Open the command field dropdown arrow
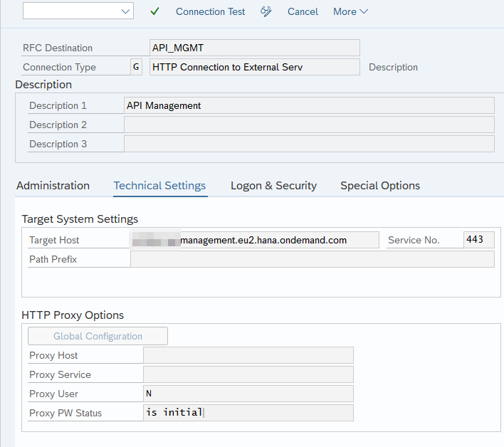Viewport: 504px width, 447px height. 125,11
